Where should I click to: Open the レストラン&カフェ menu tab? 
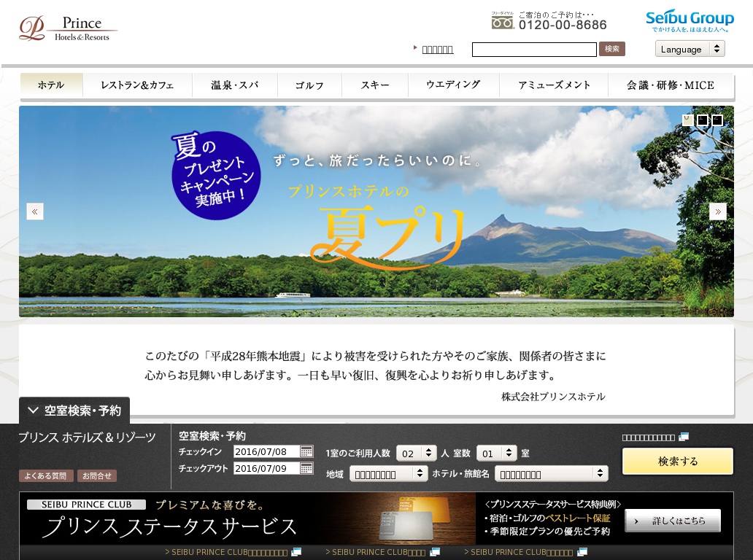tap(137, 85)
